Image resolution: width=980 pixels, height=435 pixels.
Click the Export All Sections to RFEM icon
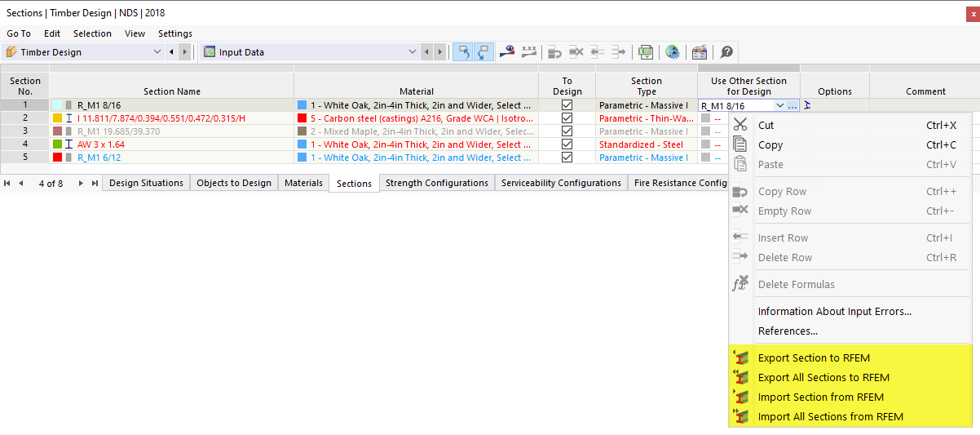click(x=740, y=377)
